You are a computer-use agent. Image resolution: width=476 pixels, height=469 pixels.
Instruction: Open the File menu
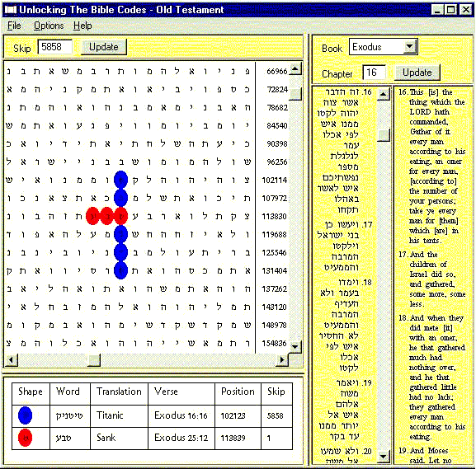14,26
